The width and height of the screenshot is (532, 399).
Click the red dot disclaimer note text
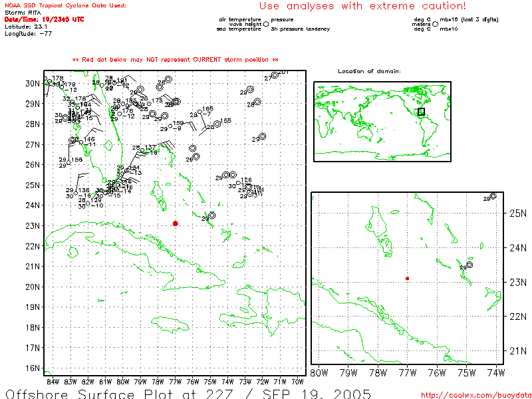(x=170, y=60)
